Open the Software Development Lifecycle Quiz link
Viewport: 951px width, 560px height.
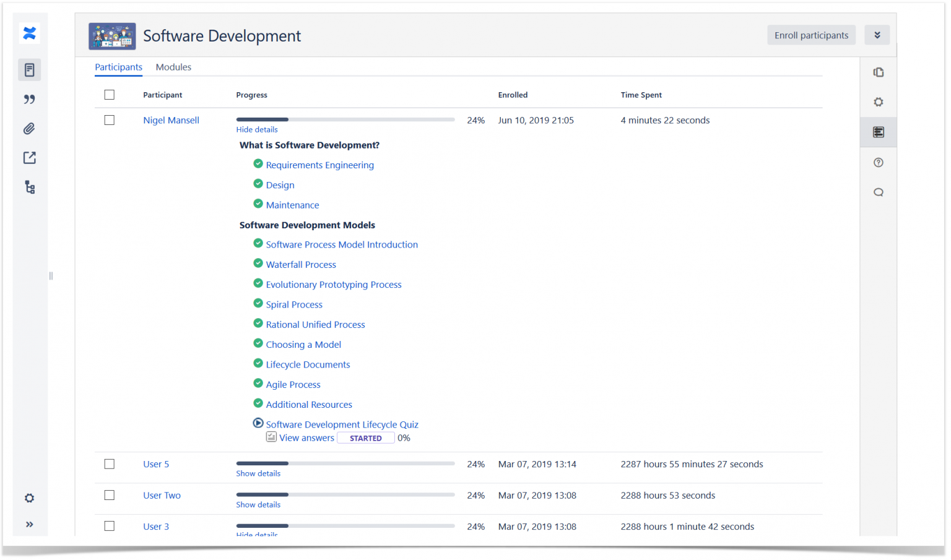pos(342,424)
